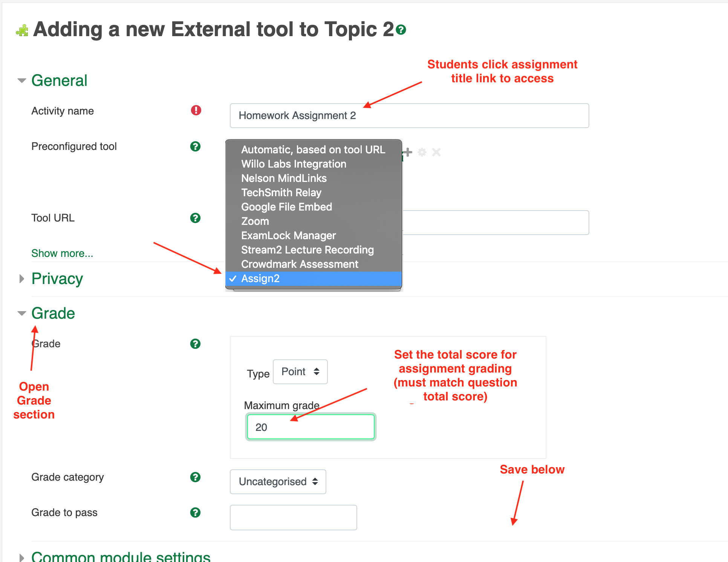Click the Show more link
The image size is (728, 562).
pos(62,253)
